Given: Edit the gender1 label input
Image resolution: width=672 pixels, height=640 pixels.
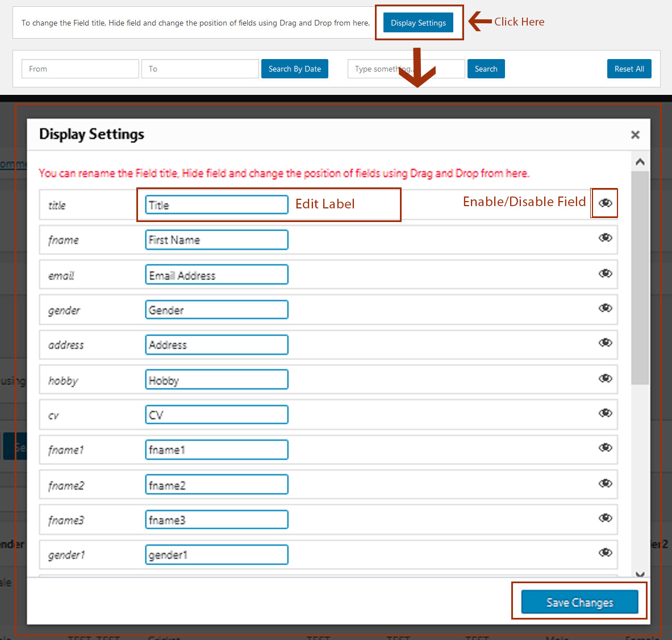Looking at the screenshot, I should point(216,555).
